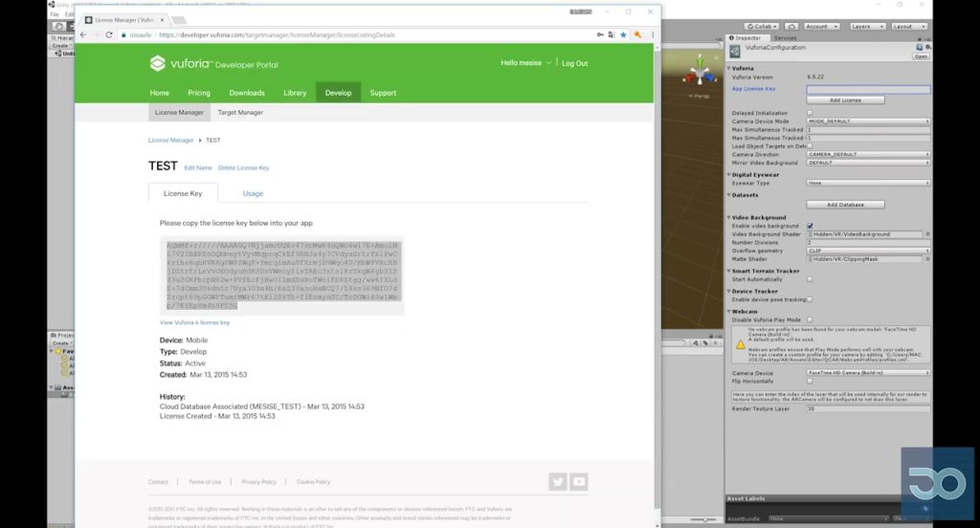
Task: Open the Home page in Vuforia portal
Action: 160,93
